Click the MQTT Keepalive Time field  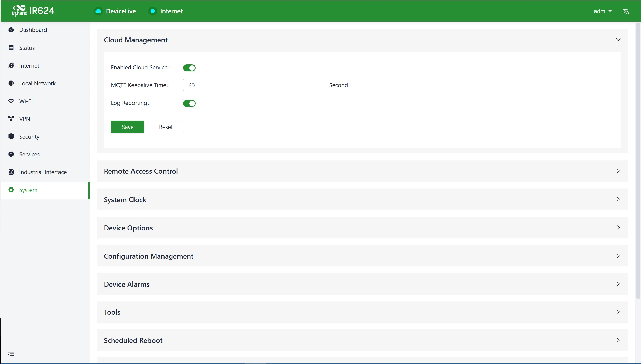pos(254,85)
